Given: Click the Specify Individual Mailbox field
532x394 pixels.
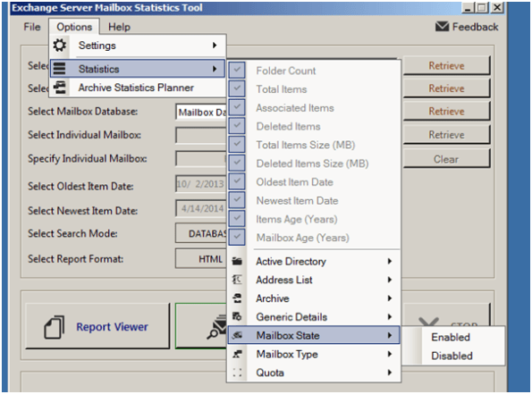Looking at the screenshot, I should click(x=201, y=158).
